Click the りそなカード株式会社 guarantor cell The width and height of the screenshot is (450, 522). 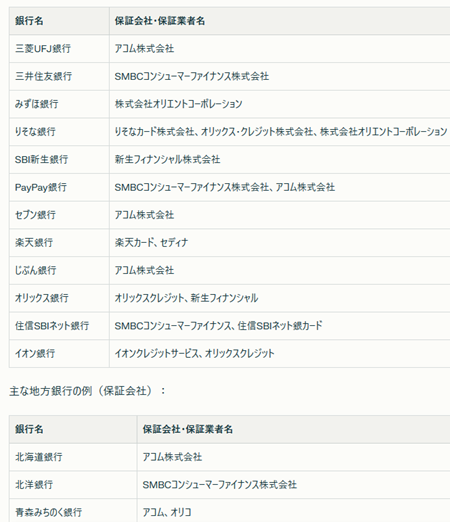[280, 132]
